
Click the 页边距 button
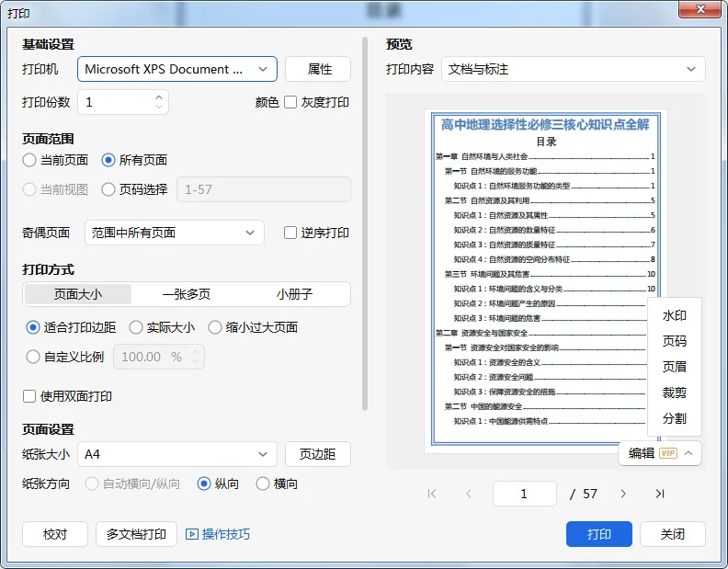pyautogui.click(x=318, y=454)
